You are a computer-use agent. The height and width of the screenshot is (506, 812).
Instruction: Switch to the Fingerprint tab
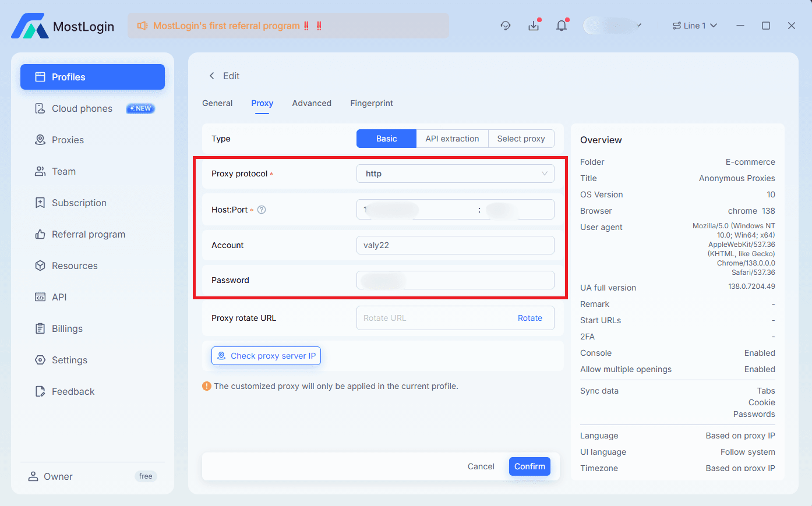[x=371, y=103]
